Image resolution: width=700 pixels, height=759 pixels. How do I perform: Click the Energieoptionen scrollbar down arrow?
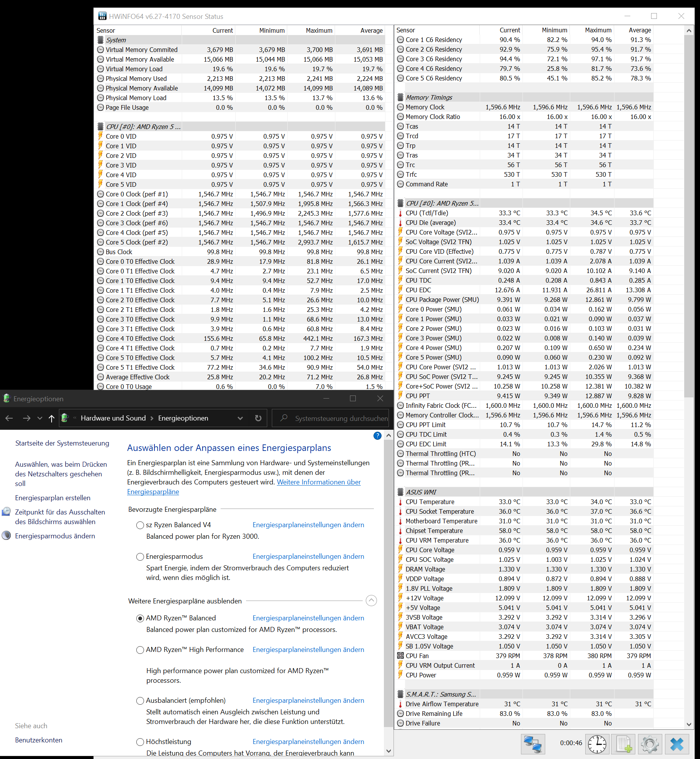389,751
